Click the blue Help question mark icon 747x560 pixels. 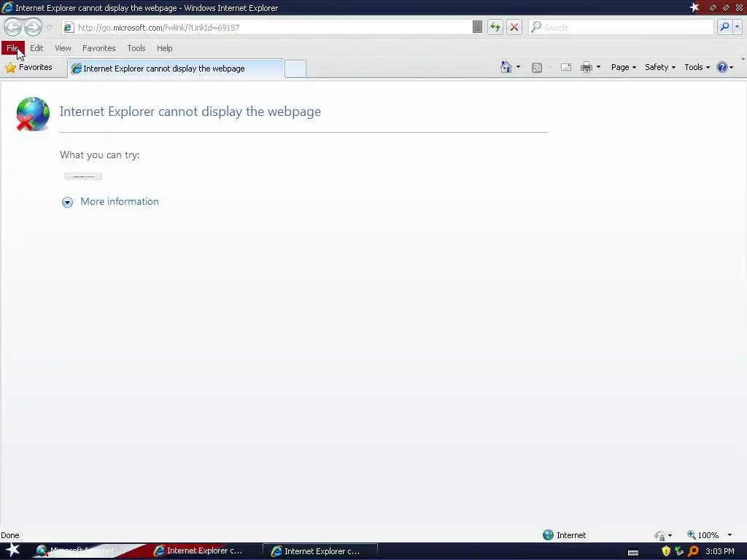click(722, 67)
